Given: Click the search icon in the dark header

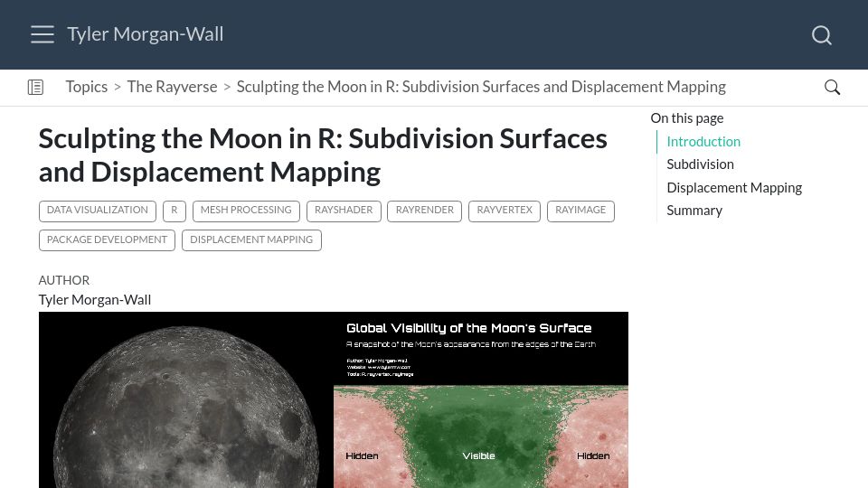Looking at the screenshot, I should (822, 35).
